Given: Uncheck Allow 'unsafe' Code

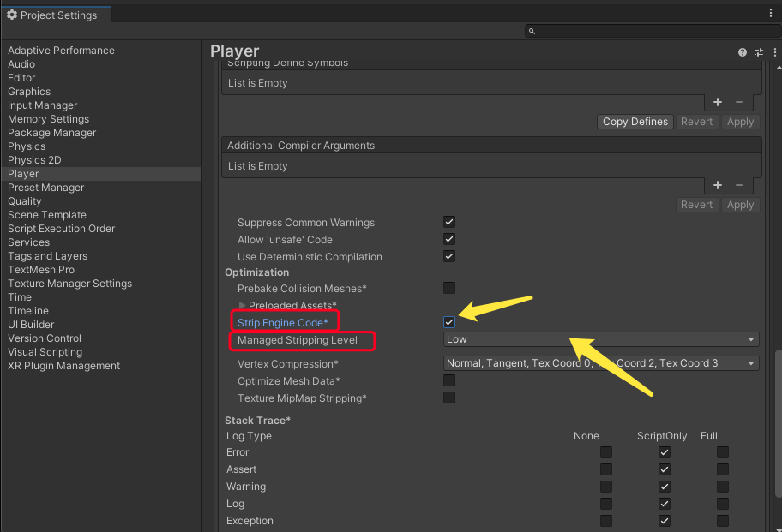Looking at the screenshot, I should coord(449,240).
